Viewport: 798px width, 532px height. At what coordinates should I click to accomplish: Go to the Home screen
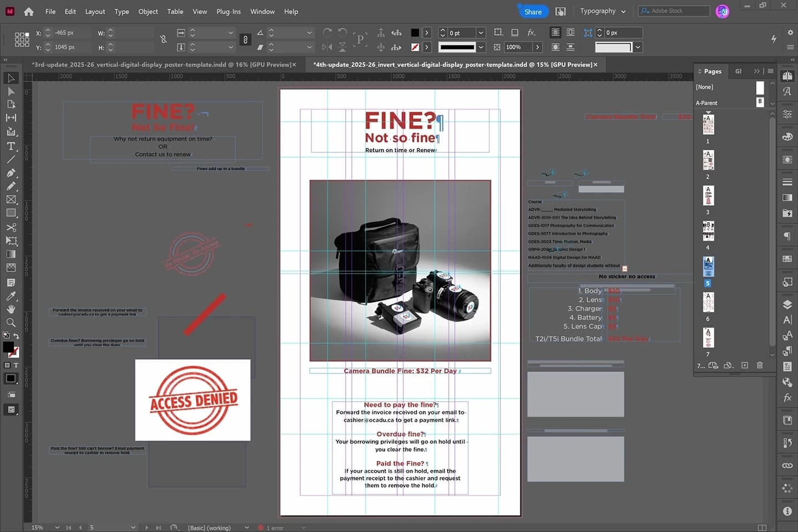pyautogui.click(x=29, y=12)
